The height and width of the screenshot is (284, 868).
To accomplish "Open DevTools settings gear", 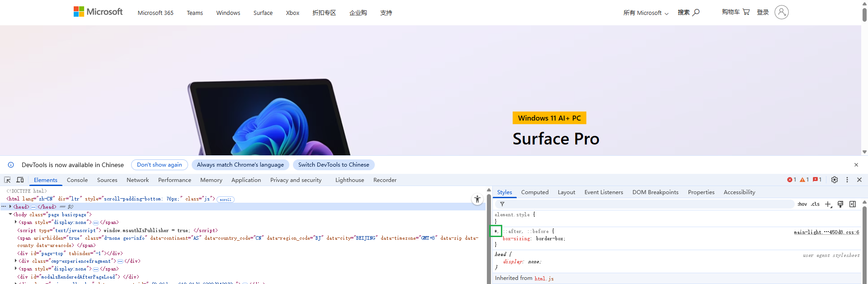I will coord(835,180).
